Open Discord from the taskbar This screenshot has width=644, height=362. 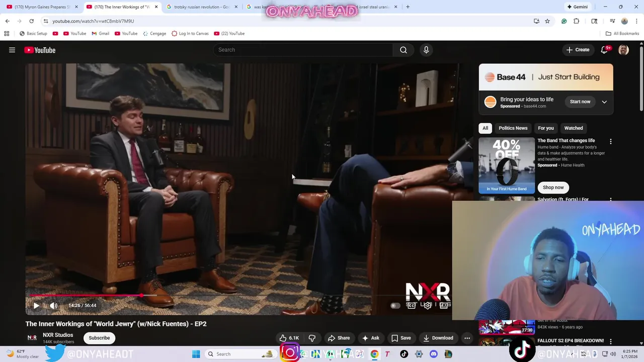pyautogui.click(x=434, y=354)
